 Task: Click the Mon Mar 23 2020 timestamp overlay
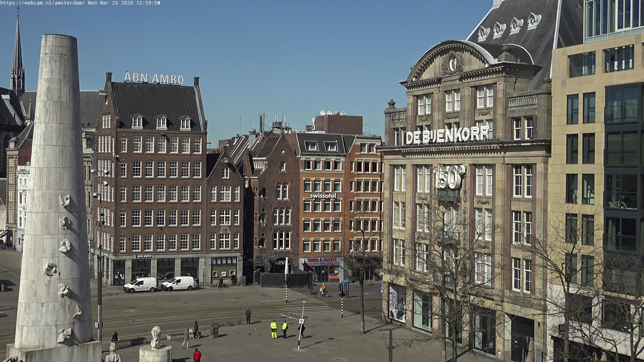tap(124, 3)
